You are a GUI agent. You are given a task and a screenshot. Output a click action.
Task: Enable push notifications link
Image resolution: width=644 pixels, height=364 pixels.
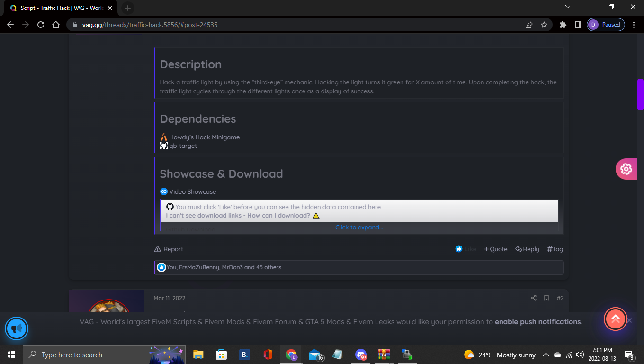[537, 322]
